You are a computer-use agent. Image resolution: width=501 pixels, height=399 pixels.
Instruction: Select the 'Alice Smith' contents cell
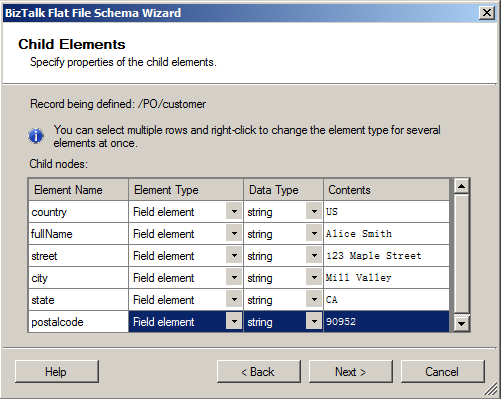(386, 234)
